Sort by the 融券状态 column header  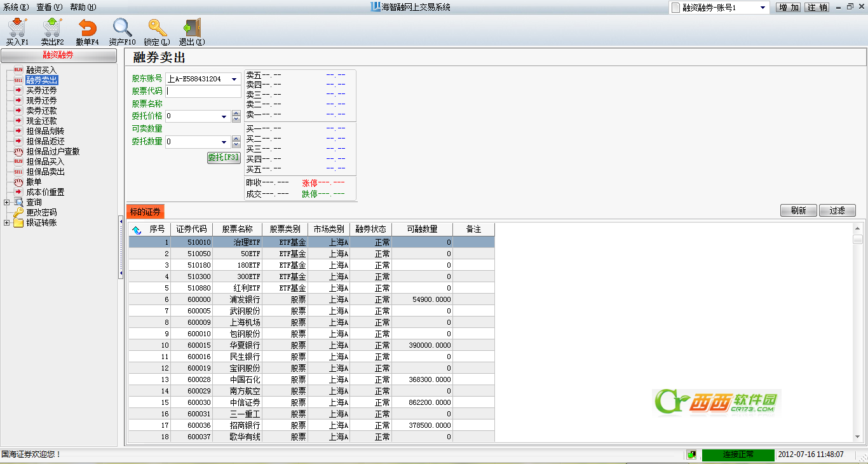370,229
